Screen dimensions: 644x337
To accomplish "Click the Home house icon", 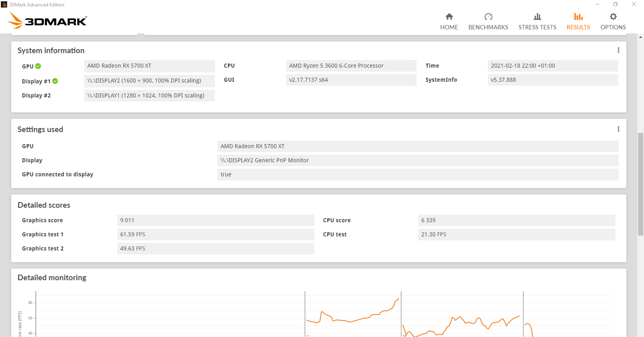I will [x=449, y=17].
